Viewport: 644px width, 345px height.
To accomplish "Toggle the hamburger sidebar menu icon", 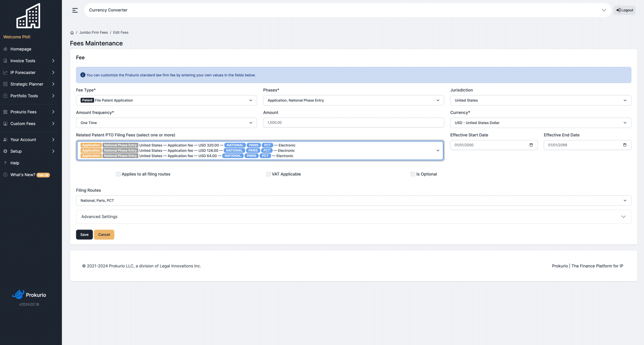I will click(x=75, y=10).
